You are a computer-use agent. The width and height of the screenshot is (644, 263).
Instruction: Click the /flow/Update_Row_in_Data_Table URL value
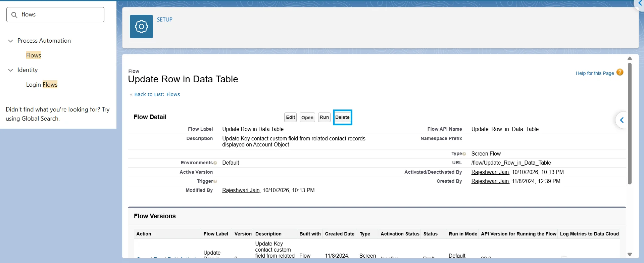coord(511,163)
